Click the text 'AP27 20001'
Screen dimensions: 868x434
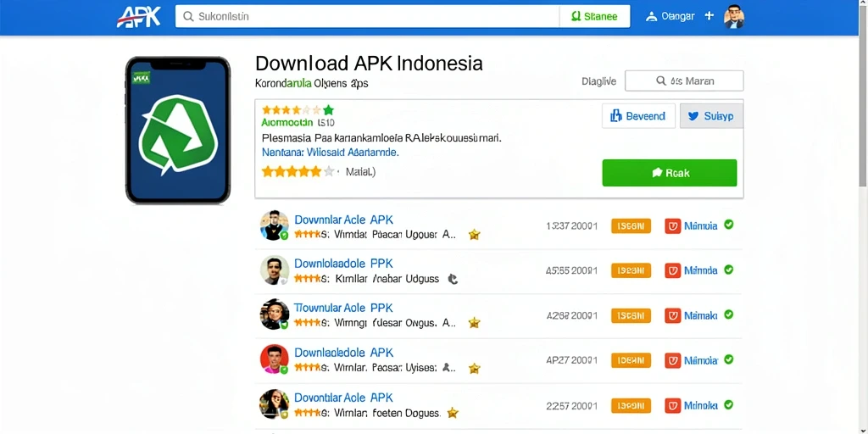click(572, 360)
